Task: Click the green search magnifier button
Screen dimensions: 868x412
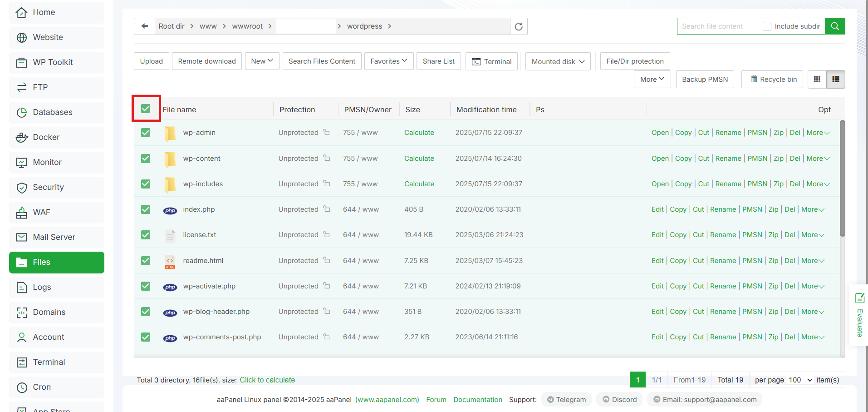Action: coord(835,26)
